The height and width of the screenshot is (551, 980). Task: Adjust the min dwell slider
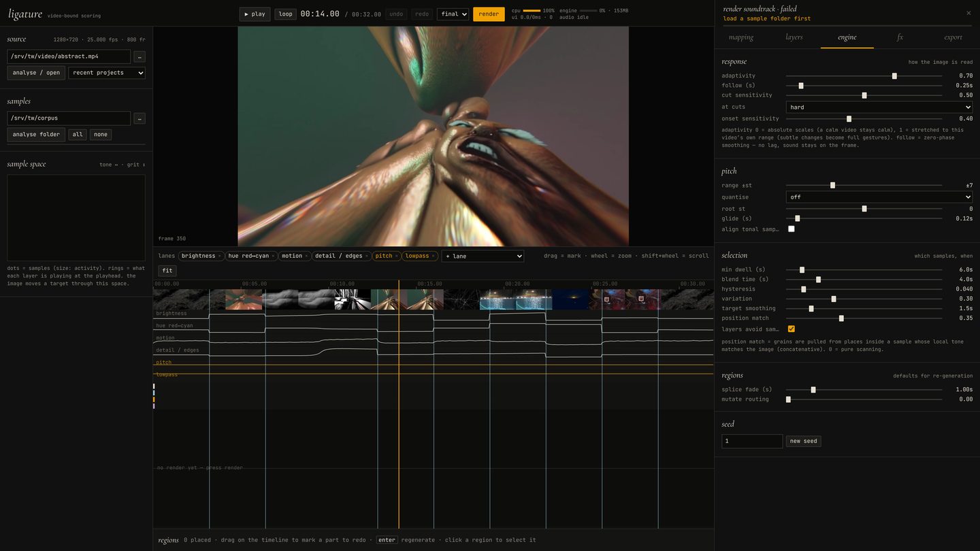[x=864, y=270]
